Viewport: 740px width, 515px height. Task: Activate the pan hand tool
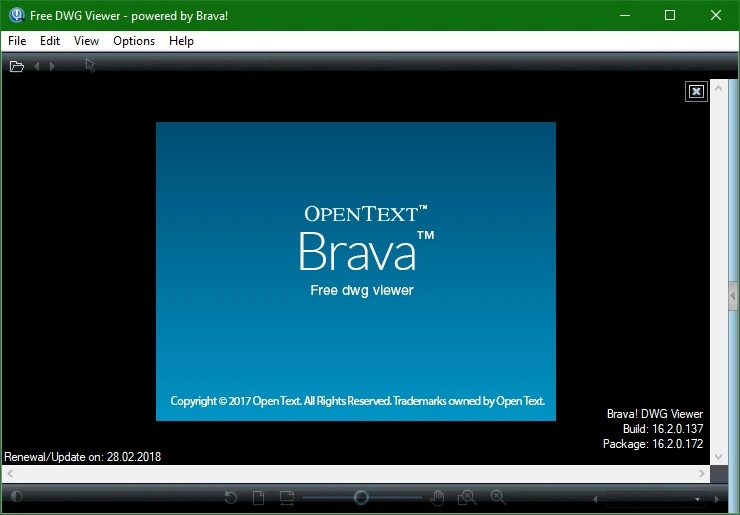click(437, 497)
